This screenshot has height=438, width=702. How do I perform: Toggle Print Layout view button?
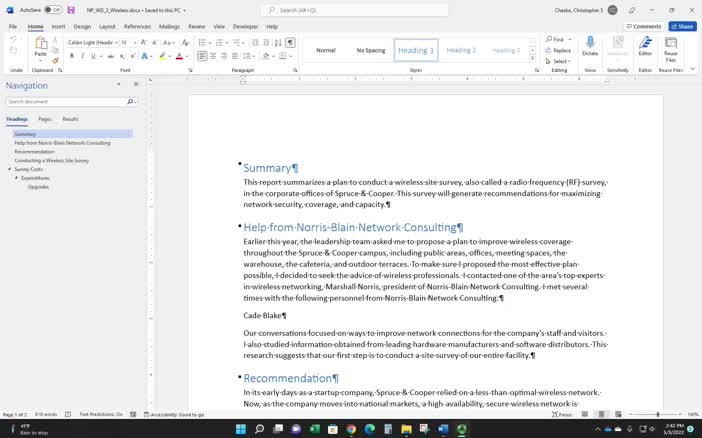coord(601,414)
